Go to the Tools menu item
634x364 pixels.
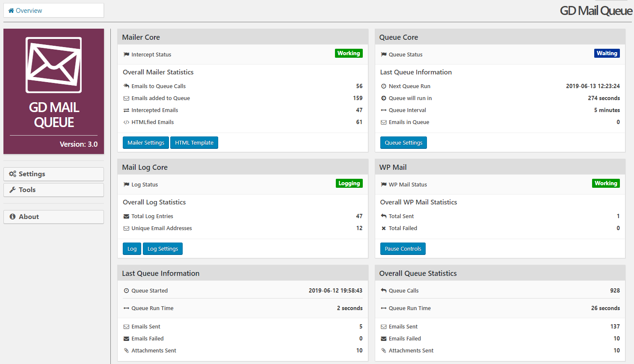point(53,190)
